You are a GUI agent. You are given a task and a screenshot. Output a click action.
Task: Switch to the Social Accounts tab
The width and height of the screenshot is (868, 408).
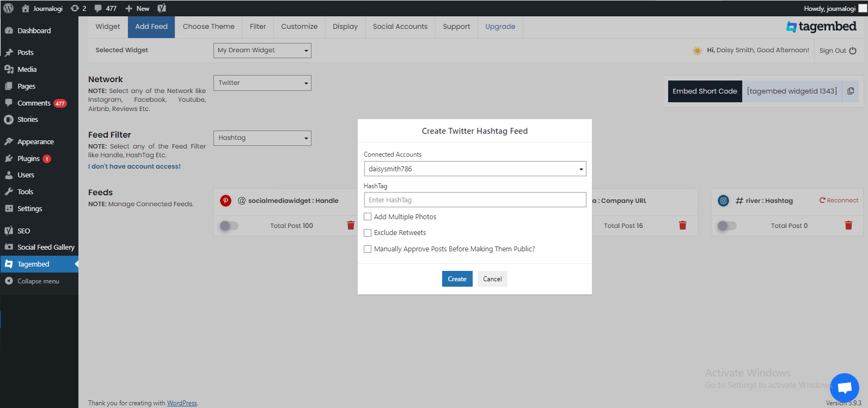(x=400, y=27)
